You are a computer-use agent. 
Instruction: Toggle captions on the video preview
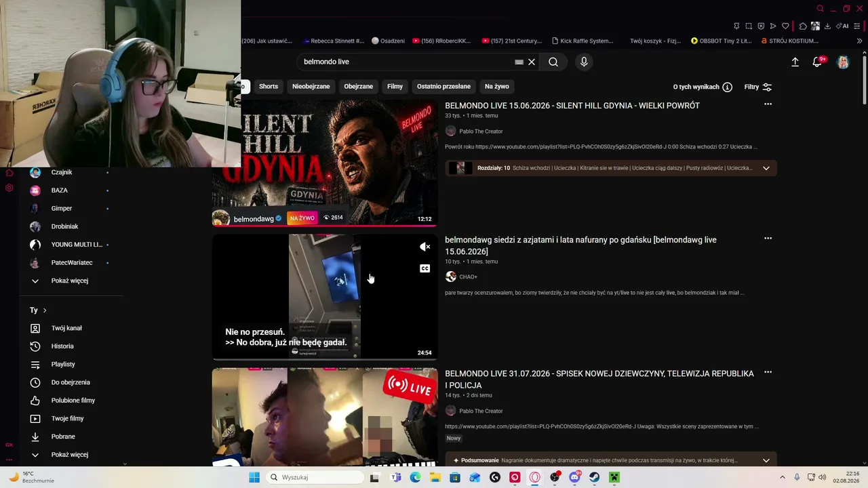coord(425,268)
